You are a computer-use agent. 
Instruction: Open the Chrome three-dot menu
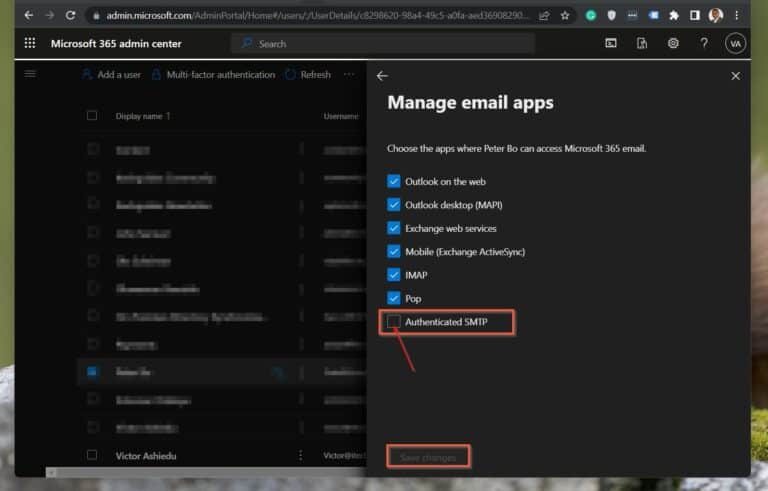[x=737, y=16]
